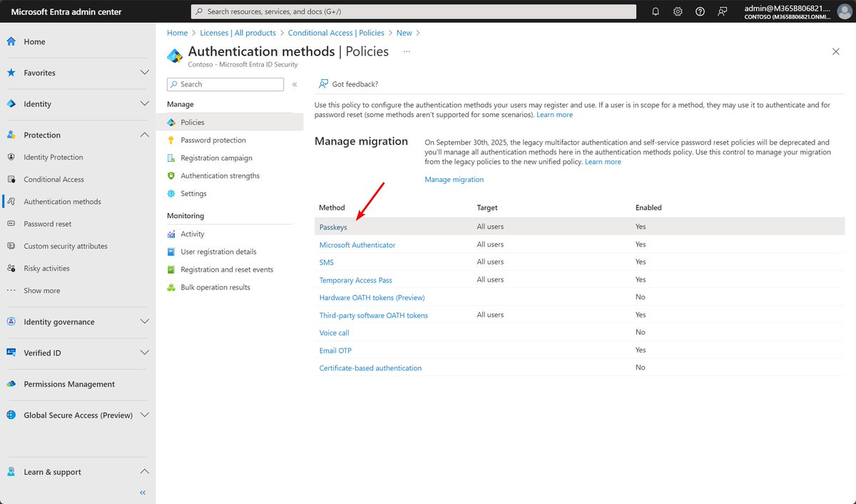
Task: Go to Licenses | All products breadcrumb
Action: 238,33
